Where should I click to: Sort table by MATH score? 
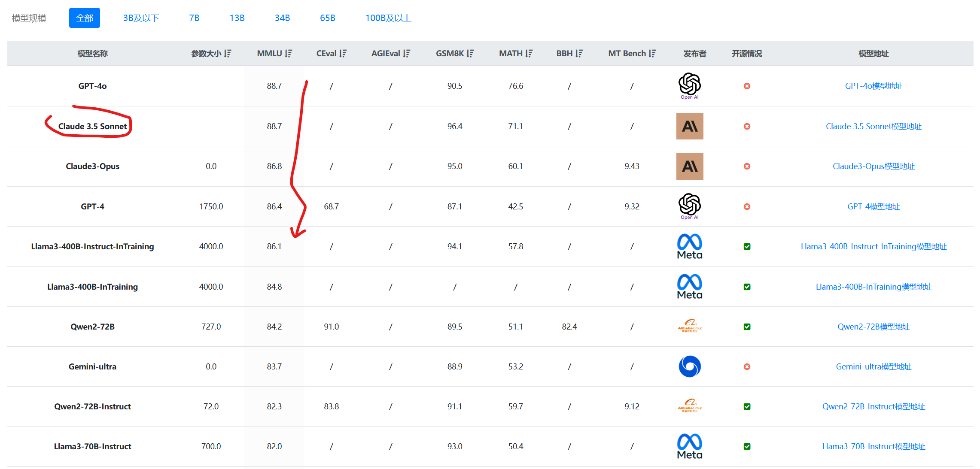pos(529,53)
